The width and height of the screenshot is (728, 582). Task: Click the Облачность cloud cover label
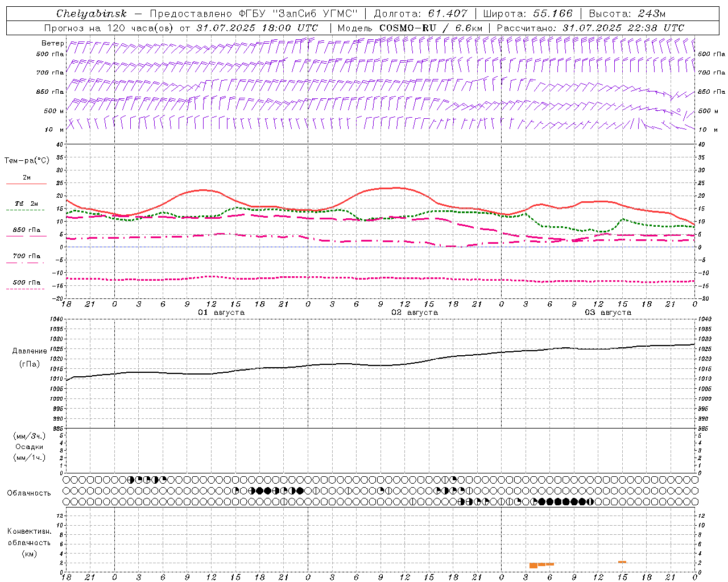(x=29, y=493)
